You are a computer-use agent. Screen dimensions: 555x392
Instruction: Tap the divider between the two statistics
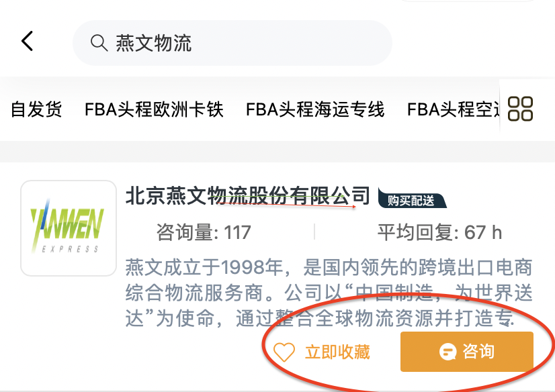pos(314,232)
